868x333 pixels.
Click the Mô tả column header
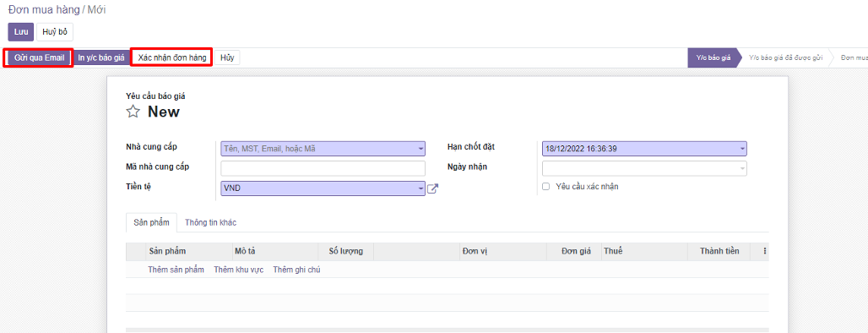pos(275,252)
